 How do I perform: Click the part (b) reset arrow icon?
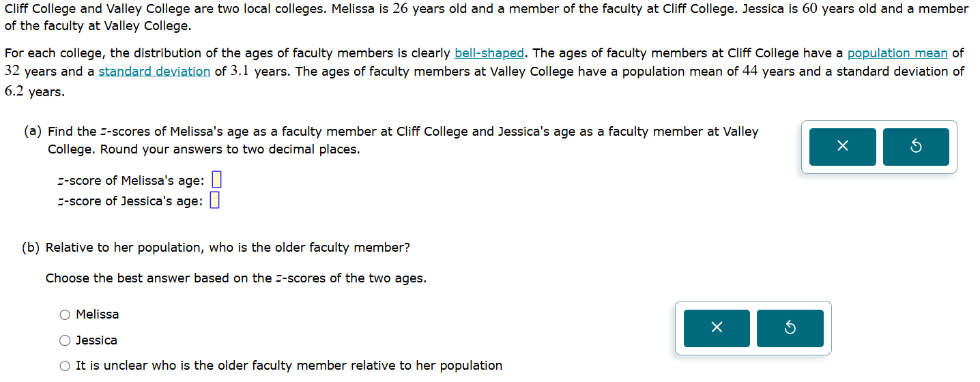coord(790,328)
